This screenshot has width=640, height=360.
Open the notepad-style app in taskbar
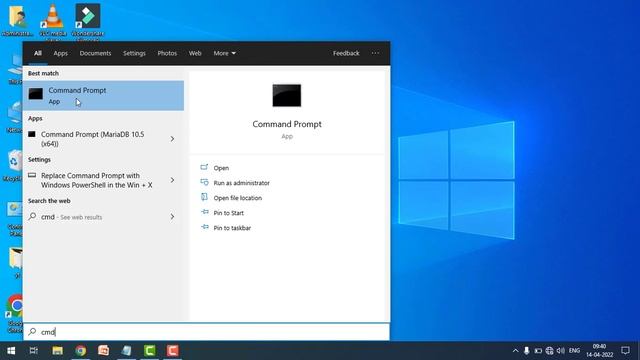127,351
